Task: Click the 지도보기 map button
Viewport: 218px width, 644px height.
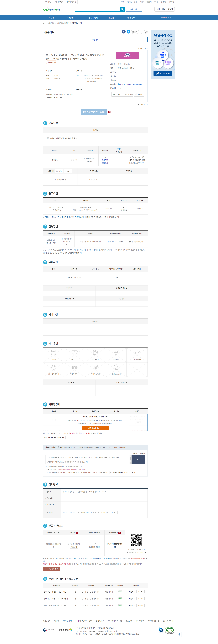Action: point(114,513)
